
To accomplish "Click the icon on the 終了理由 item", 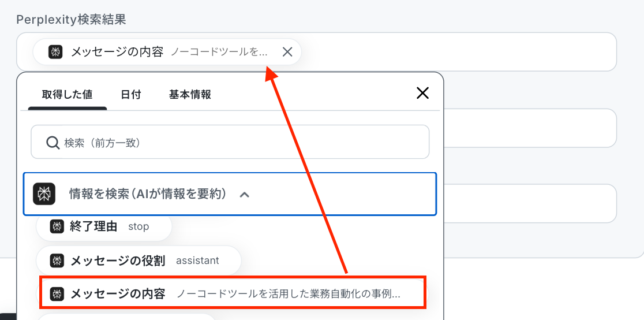I will tap(57, 226).
